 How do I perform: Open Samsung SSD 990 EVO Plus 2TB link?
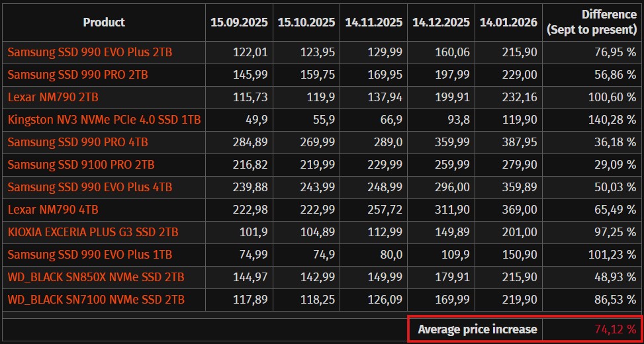pyautogui.click(x=89, y=53)
